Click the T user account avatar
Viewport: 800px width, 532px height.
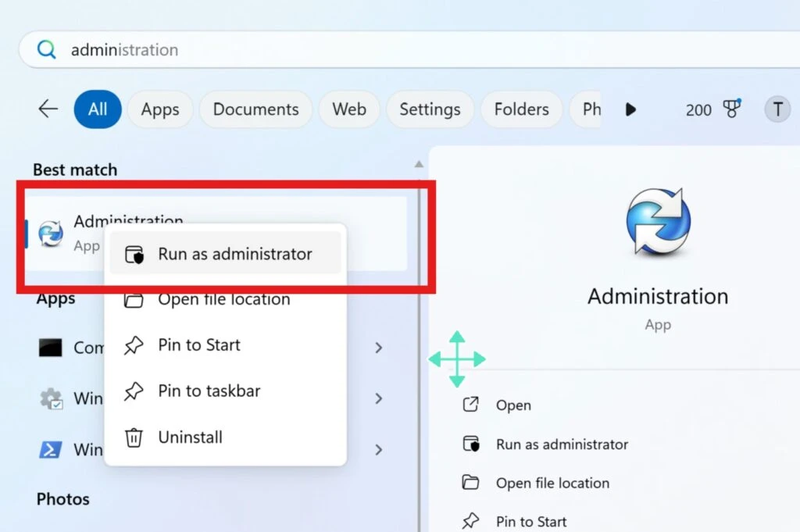click(778, 109)
